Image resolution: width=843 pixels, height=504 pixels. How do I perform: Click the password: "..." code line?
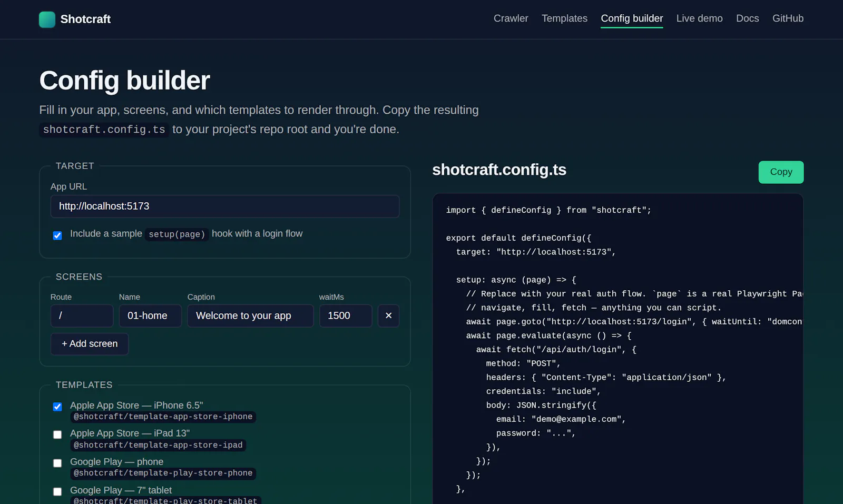pyautogui.click(x=536, y=433)
